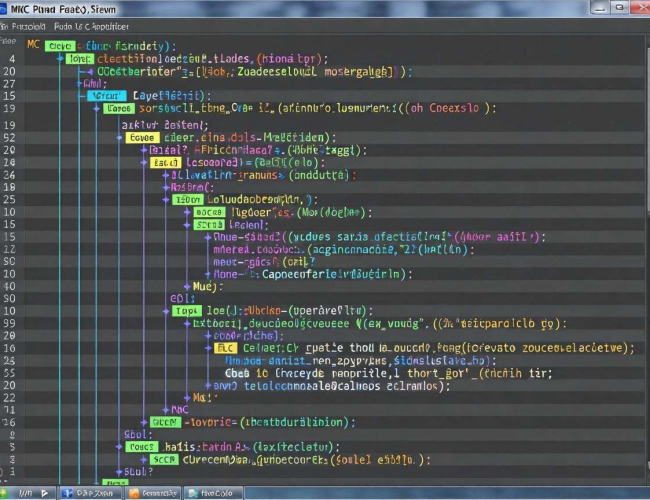Viewport: 650px width, 500px height.
Task: Click line number 99 in the gutter
Action: click(9, 323)
